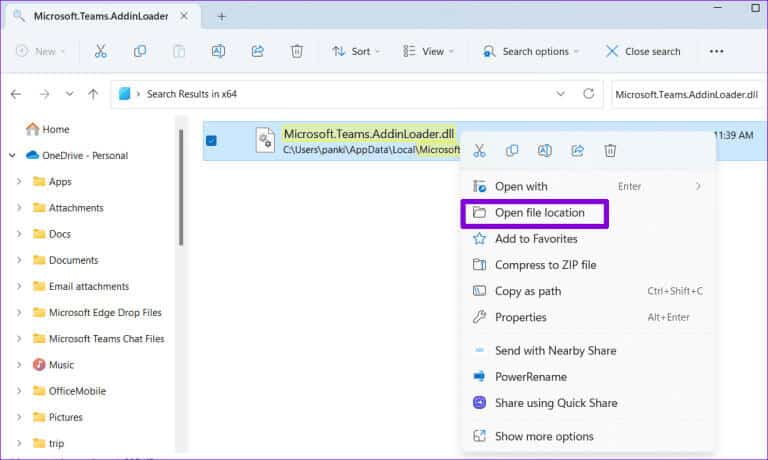
Task: Refresh the search results
Action: click(589, 94)
